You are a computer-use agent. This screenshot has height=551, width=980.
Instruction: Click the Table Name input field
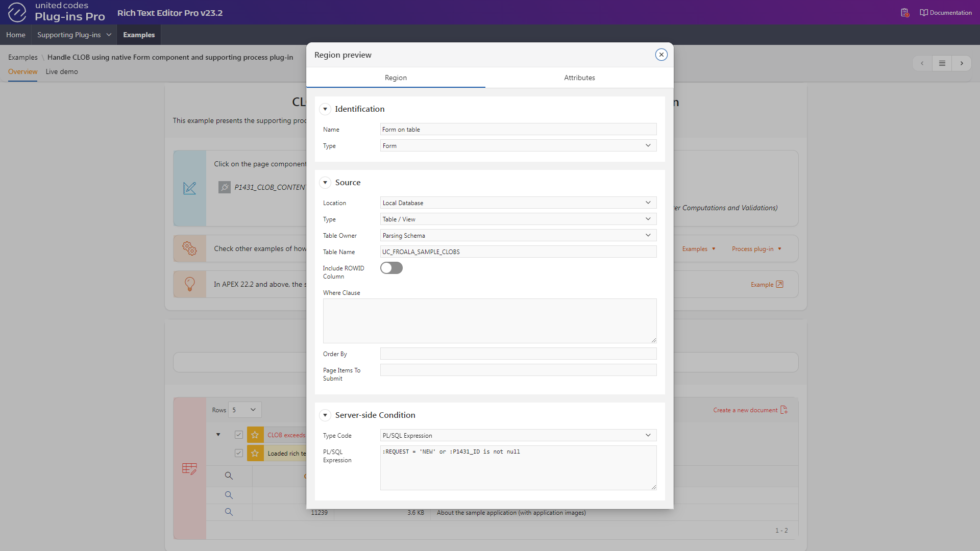pyautogui.click(x=518, y=252)
